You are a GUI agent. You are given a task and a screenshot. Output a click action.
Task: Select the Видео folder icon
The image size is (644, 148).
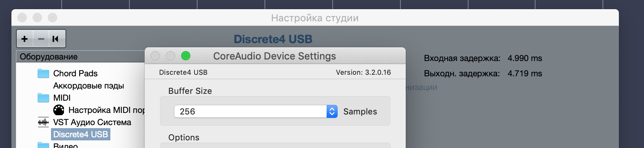point(43,145)
